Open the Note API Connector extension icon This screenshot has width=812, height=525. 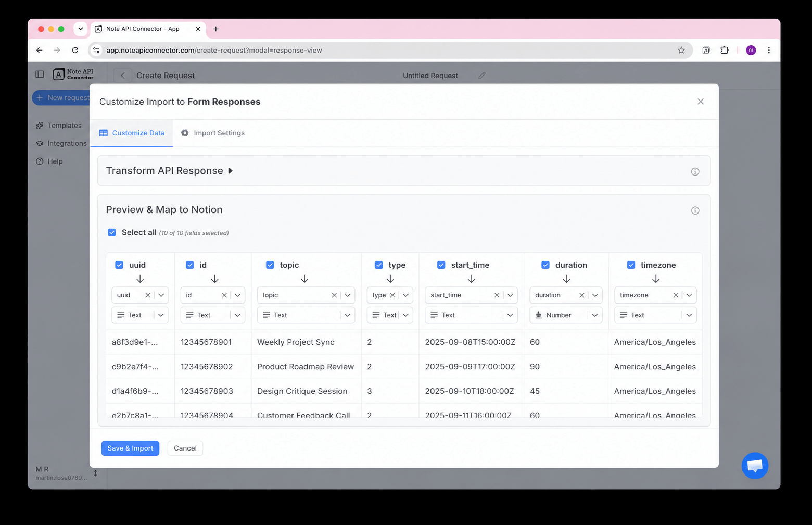point(706,51)
